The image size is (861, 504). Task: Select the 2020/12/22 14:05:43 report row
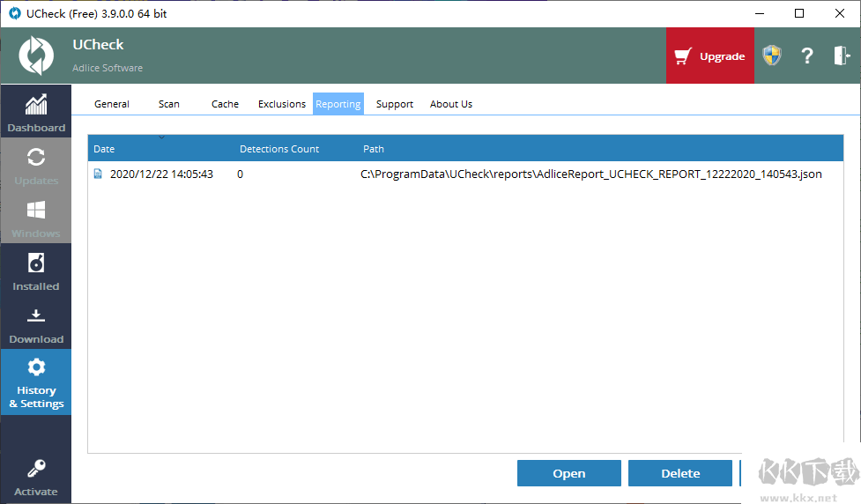pos(465,174)
